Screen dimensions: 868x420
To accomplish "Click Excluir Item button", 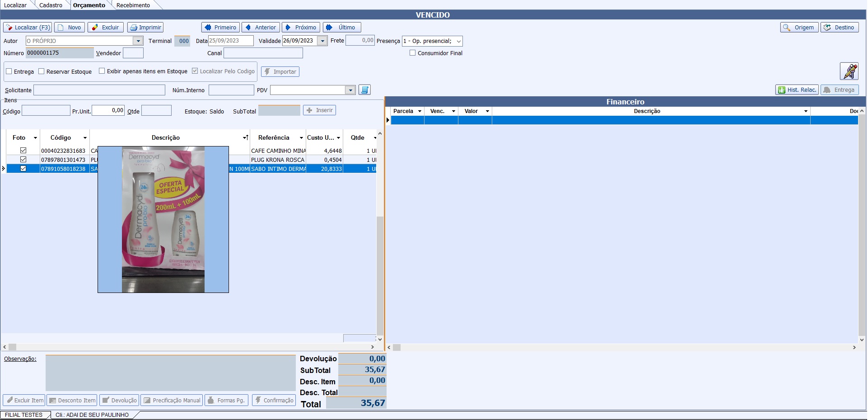I will coord(24,401).
